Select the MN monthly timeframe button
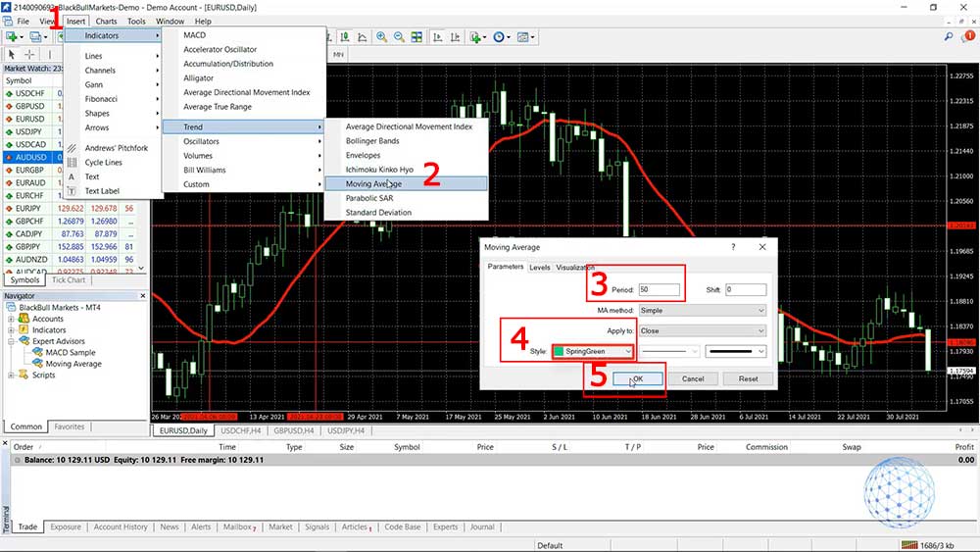The width and height of the screenshot is (980, 552). (x=338, y=54)
